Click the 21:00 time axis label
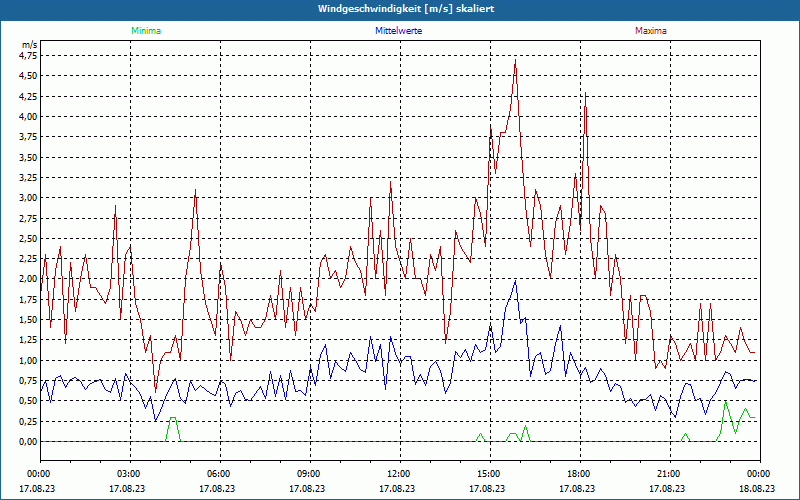 (x=668, y=474)
